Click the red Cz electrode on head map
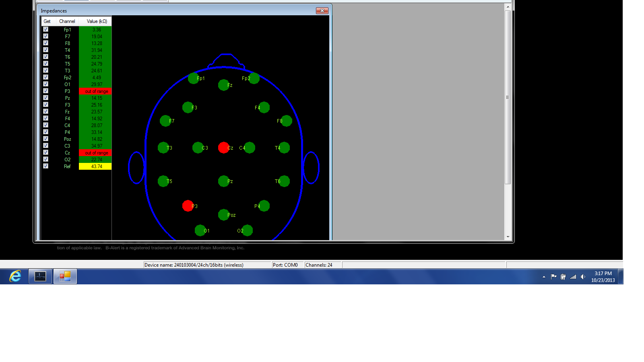This screenshot has height=362, width=644. click(x=223, y=148)
